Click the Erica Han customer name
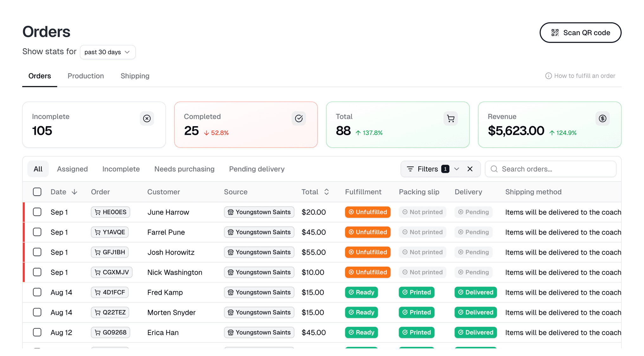 coord(163,333)
